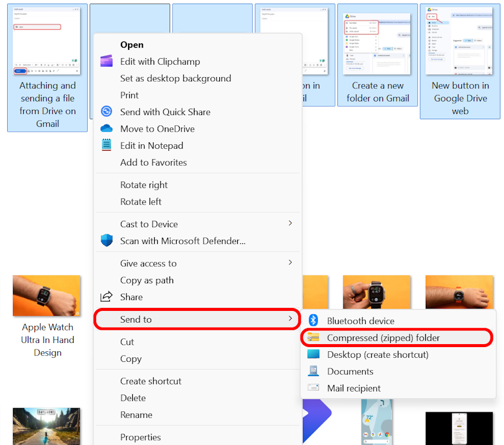
Task: Click the Mail recipient envelope icon
Action: coord(313,387)
